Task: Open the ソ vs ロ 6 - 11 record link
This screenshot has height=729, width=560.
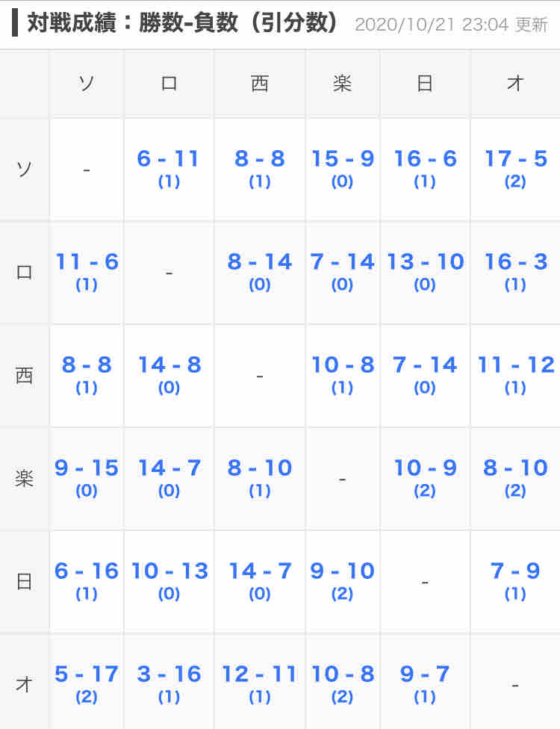Action: point(169,159)
